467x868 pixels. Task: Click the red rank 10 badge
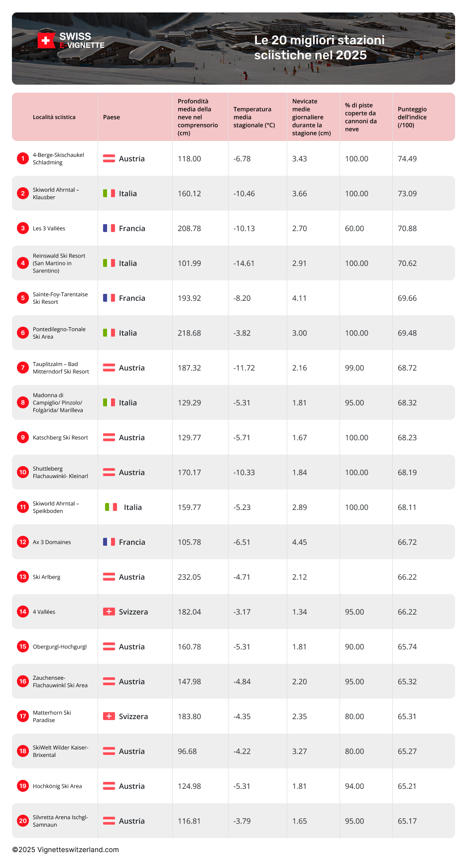23,472
